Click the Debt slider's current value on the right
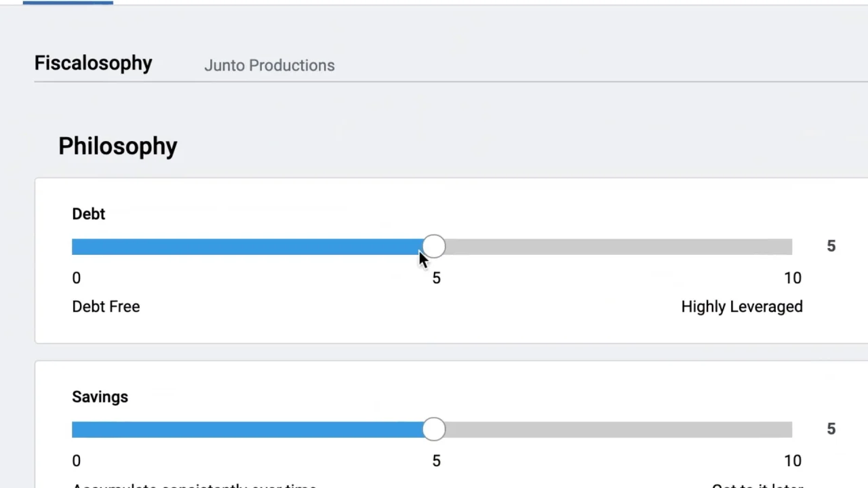Viewport: 868px width, 488px height. (x=831, y=246)
